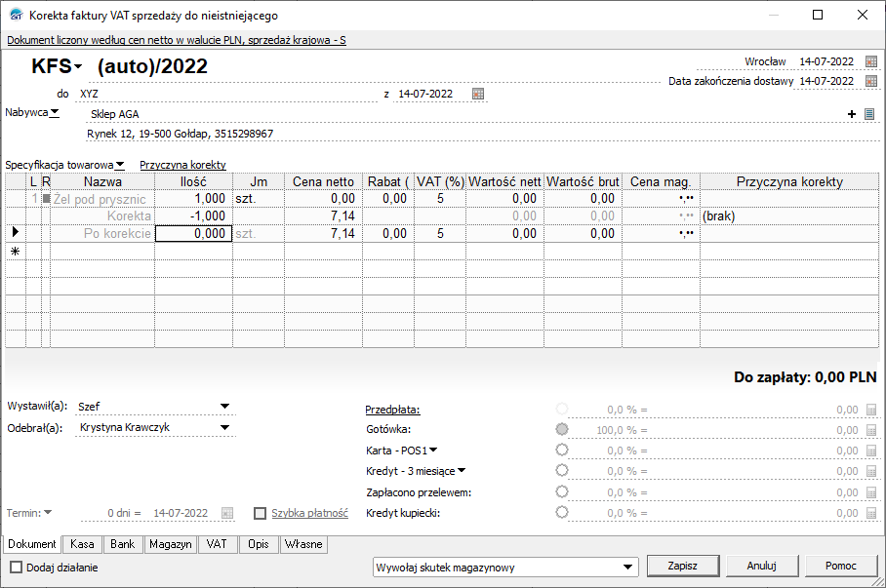The height and width of the screenshot is (588, 886).
Task: Click the (brak) correction reason cell
Action: point(789,216)
